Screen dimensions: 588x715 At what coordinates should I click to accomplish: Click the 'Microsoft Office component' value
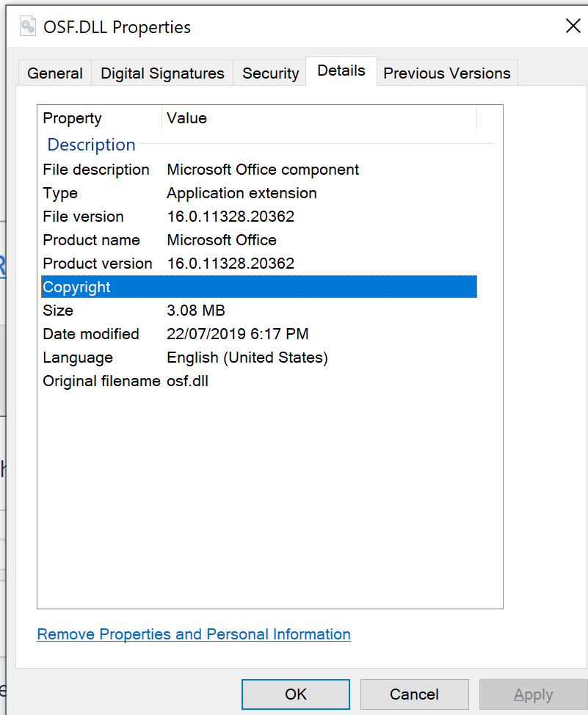263,170
